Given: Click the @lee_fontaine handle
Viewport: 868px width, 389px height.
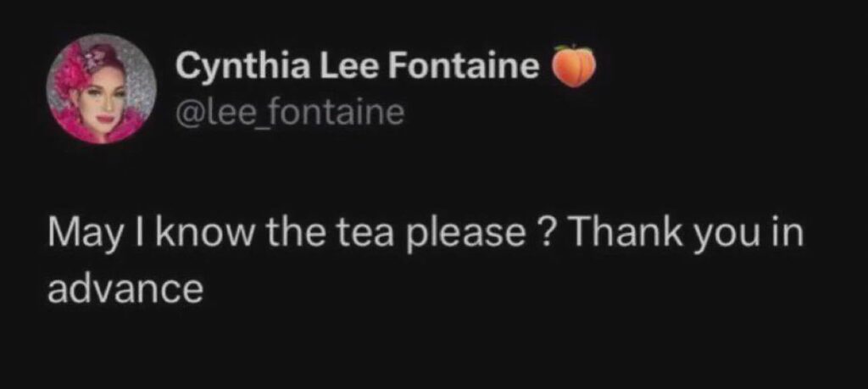Looking at the screenshot, I should [289, 112].
